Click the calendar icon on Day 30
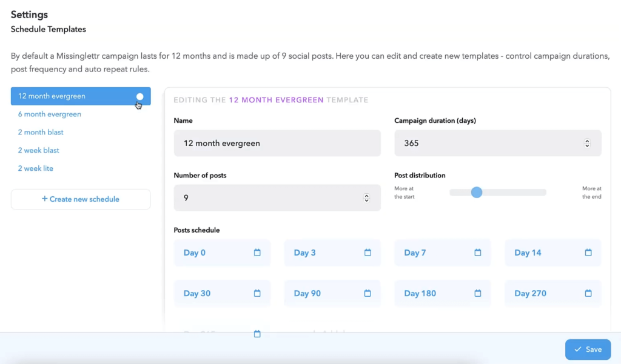621x364 pixels. 257,293
